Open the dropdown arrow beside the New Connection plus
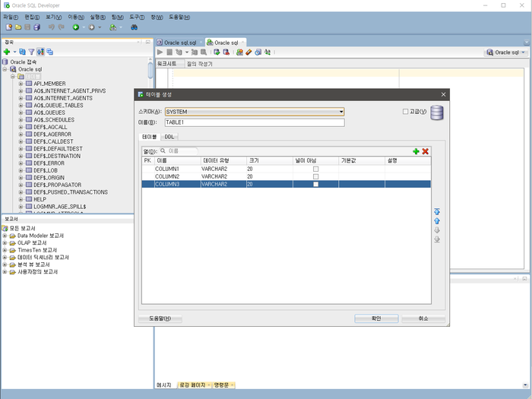The image size is (532, 399). pyautogui.click(x=14, y=52)
